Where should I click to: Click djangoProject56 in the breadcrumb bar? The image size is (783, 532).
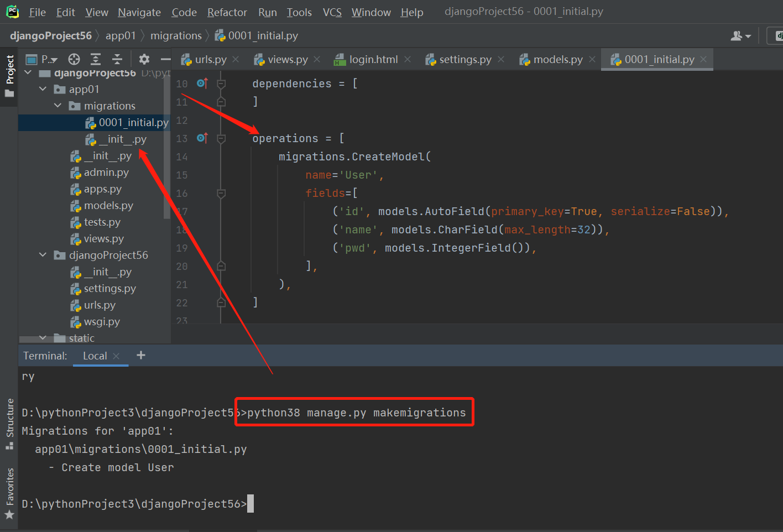51,35
